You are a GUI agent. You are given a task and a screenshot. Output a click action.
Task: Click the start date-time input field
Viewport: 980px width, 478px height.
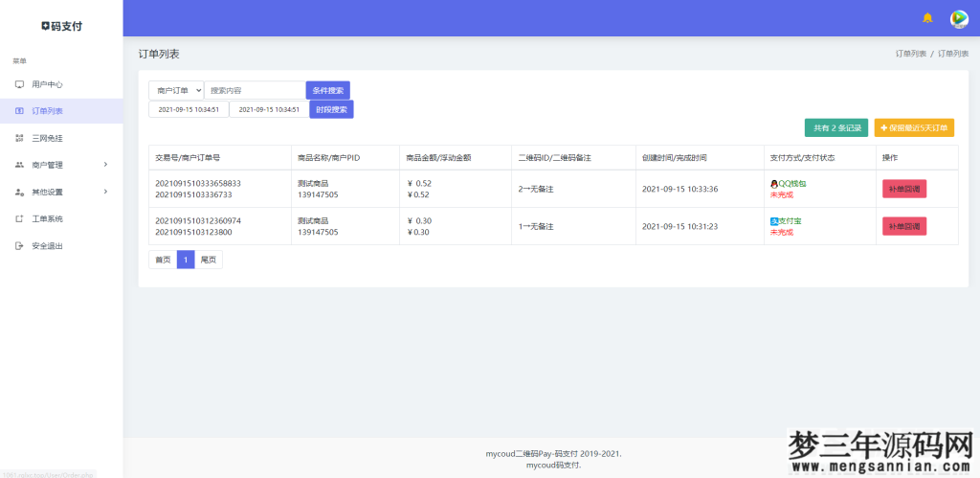coord(189,109)
